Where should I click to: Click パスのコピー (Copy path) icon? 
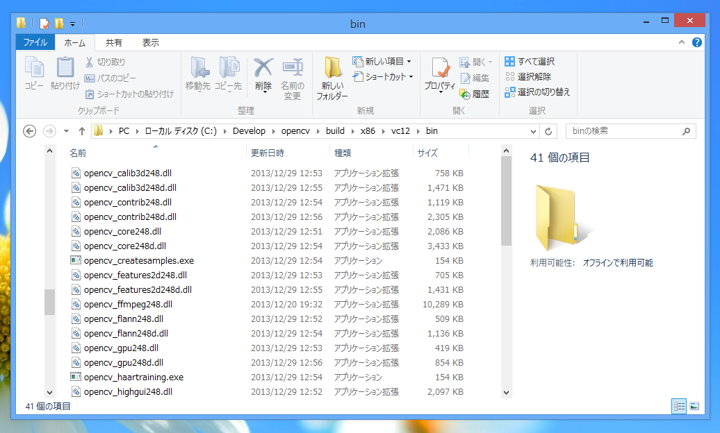click(x=90, y=78)
